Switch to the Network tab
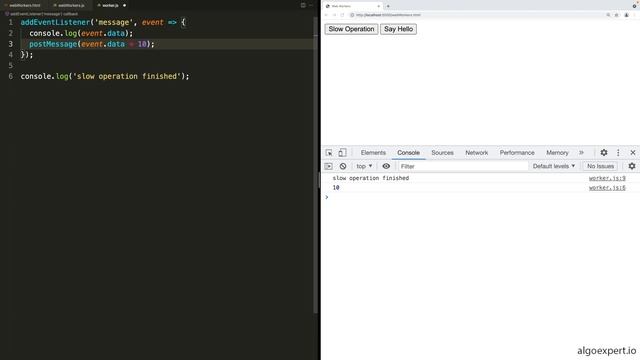Viewport: 640px width, 360px height. tap(476, 153)
